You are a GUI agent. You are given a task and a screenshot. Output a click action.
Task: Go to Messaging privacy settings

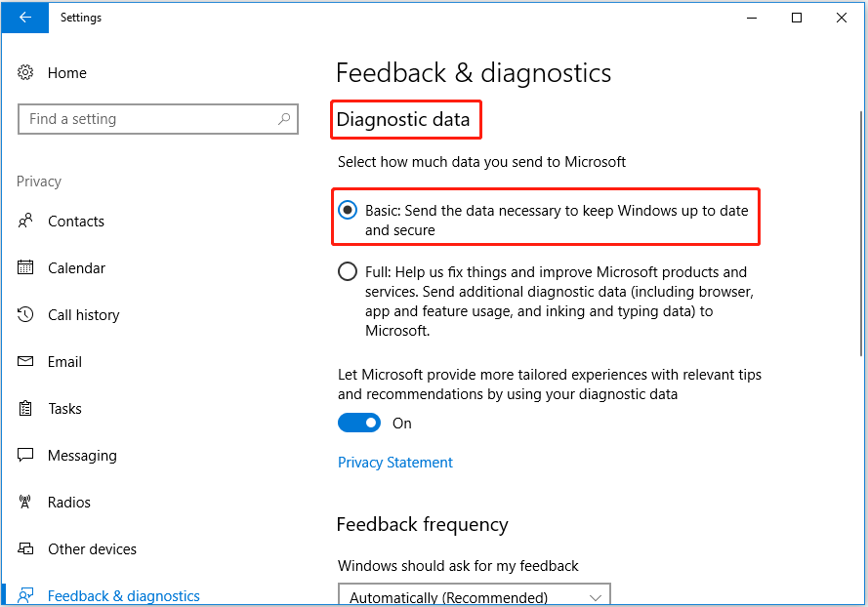click(82, 456)
